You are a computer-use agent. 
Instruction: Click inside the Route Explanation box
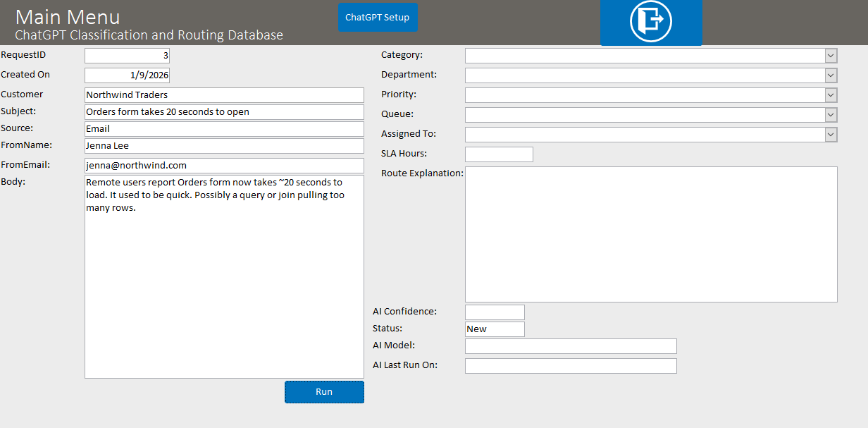[651, 234]
